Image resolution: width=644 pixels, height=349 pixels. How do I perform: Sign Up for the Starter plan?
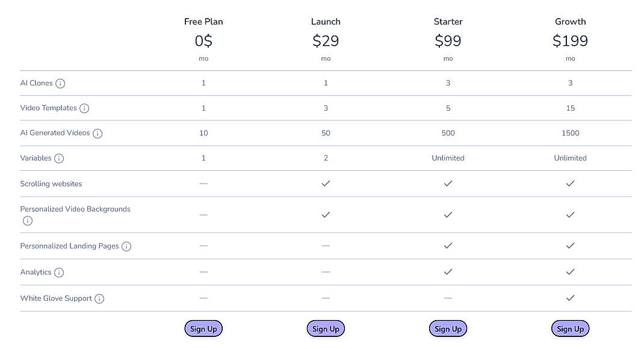[x=448, y=329]
